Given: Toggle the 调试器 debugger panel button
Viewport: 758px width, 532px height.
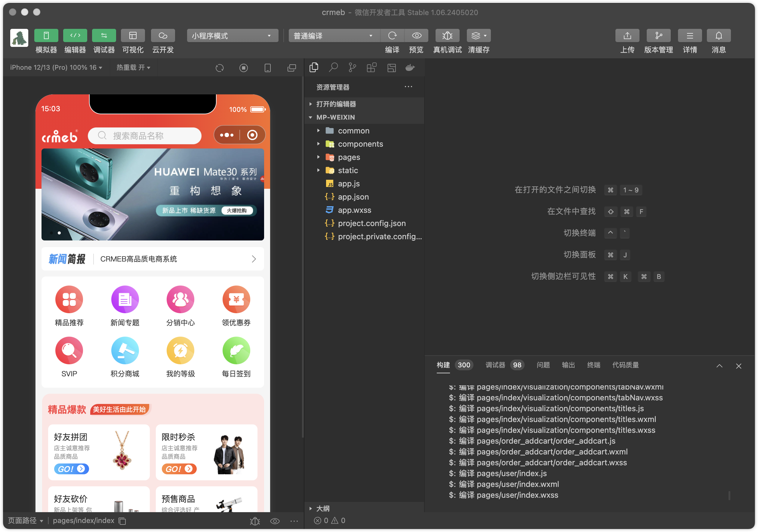Looking at the screenshot, I should tap(104, 36).
